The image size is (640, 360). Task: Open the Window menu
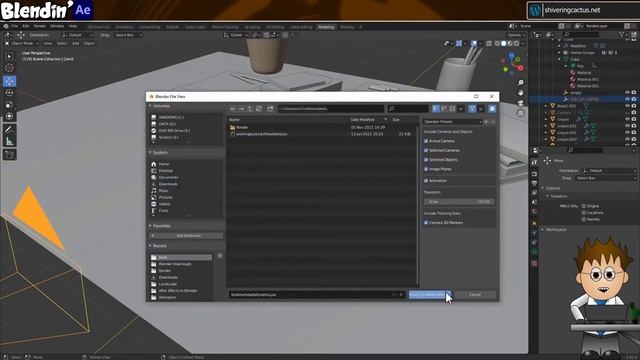[x=57, y=26]
